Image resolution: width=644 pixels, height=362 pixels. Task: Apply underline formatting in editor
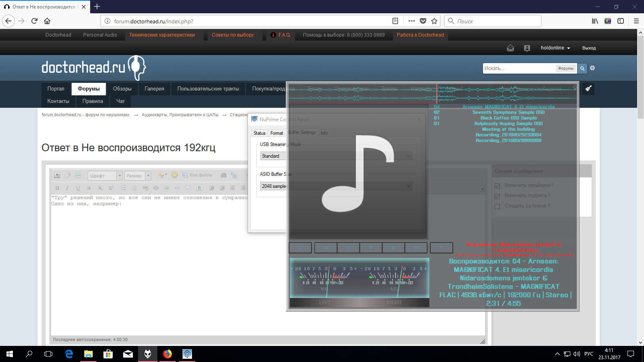(78, 188)
